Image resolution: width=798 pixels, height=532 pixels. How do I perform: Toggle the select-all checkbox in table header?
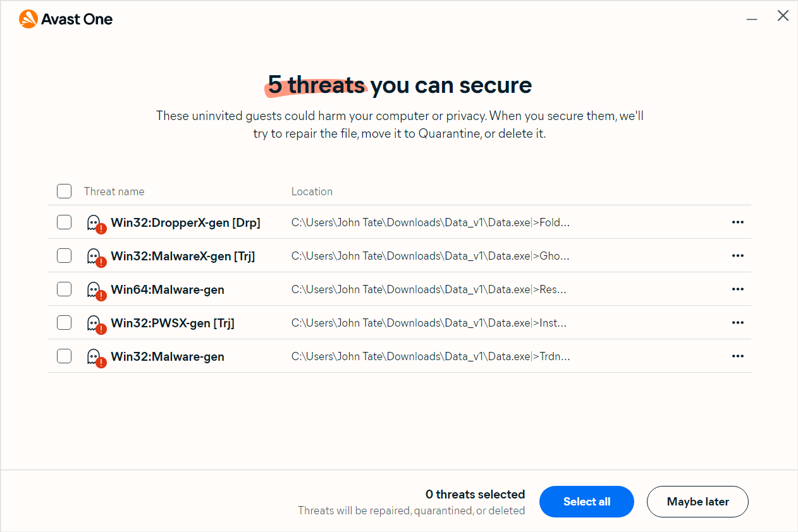[x=64, y=191]
